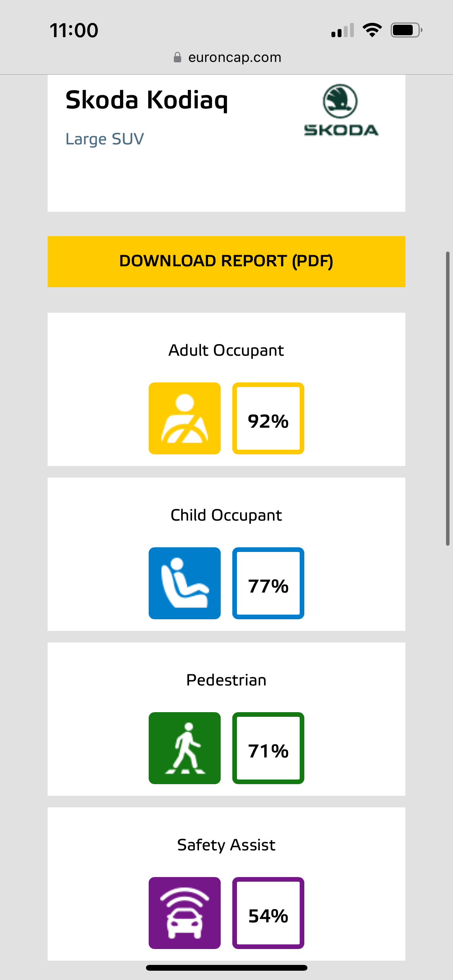
Task: Tap the purple Safety Assist car icon
Action: pyautogui.click(x=185, y=913)
